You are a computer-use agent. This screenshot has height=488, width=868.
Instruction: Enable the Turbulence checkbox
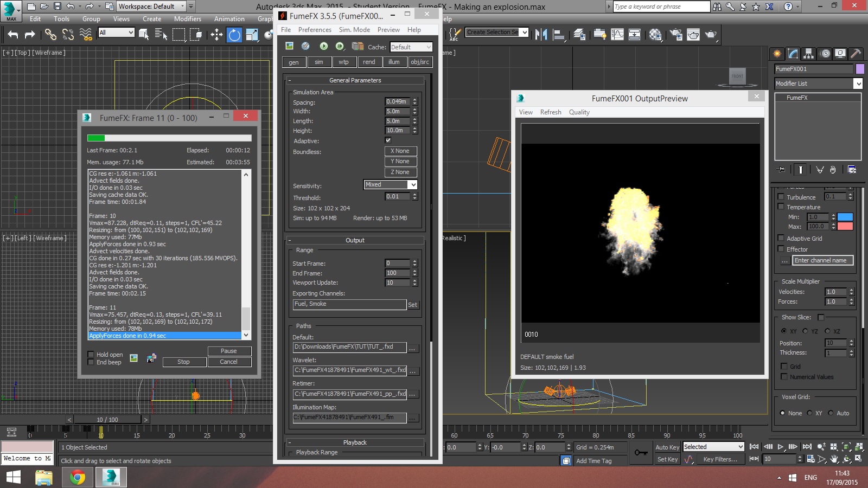click(781, 197)
